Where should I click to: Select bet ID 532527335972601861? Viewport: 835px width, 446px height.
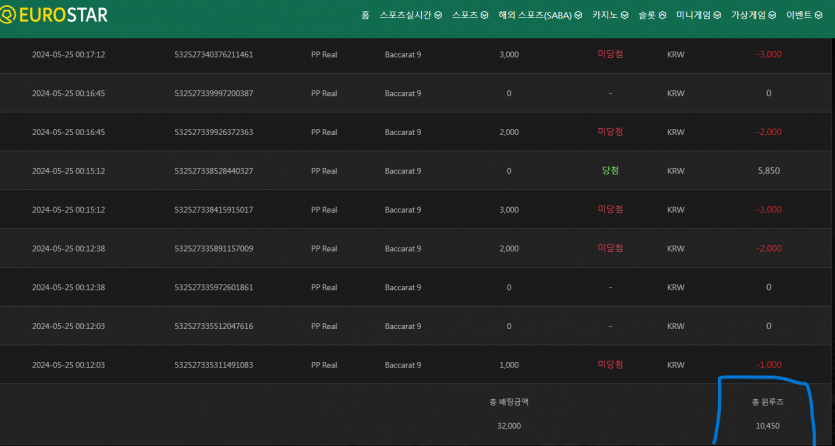tap(214, 287)
